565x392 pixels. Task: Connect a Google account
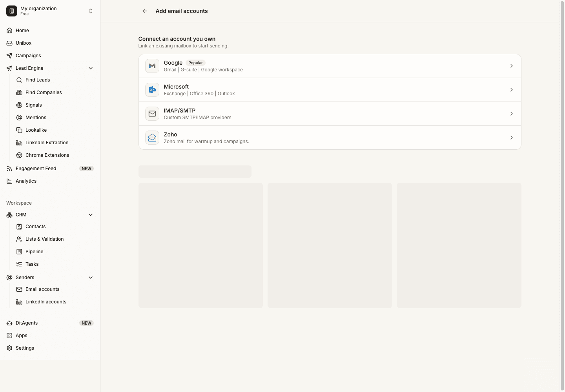click(x=330, y=66)
